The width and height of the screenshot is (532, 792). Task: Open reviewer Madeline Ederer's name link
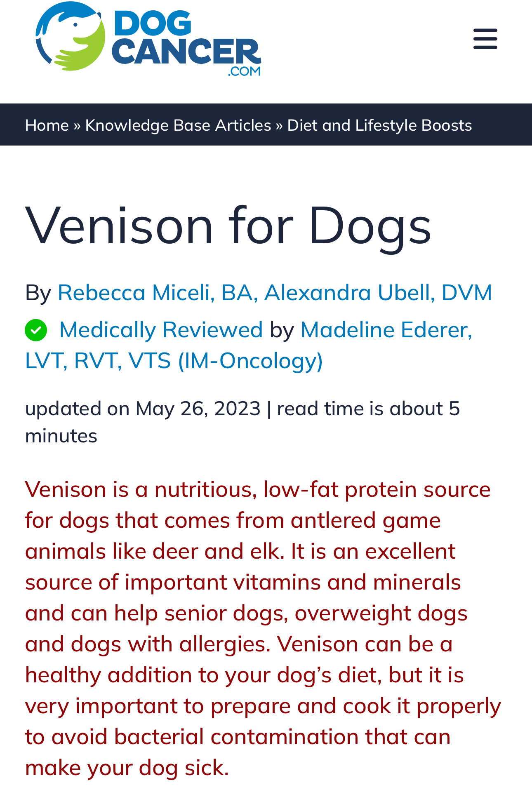pos(386,330)
